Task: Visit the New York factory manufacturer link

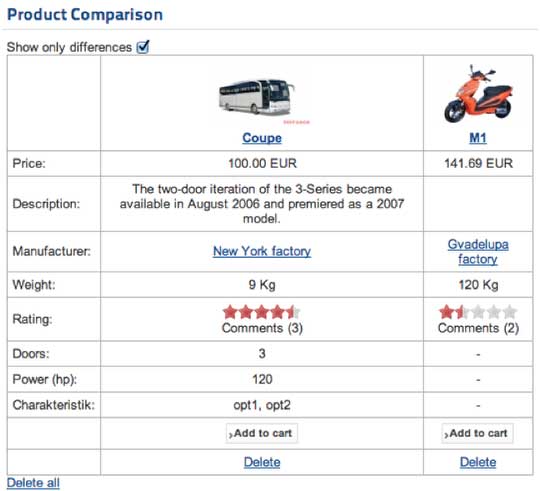Action: (262, 251)
